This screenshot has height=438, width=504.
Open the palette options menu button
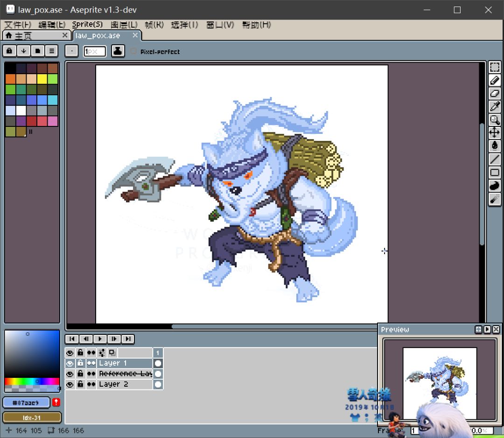tap(51, 51)
